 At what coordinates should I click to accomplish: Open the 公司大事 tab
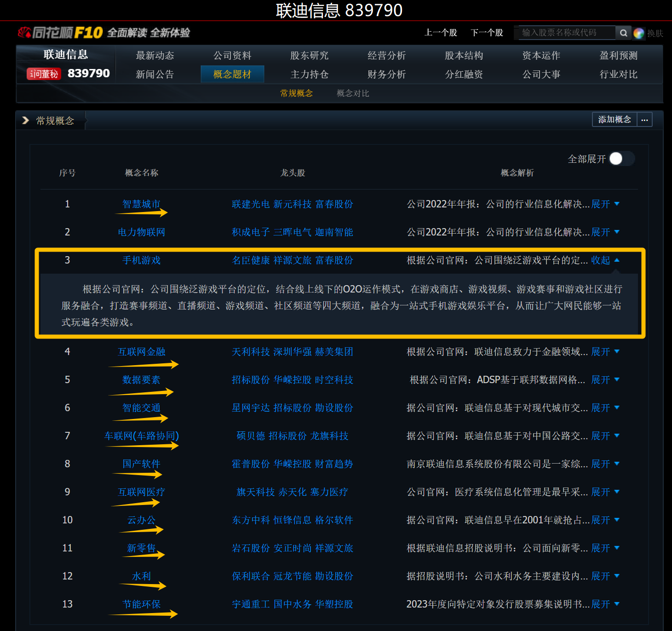541,75
